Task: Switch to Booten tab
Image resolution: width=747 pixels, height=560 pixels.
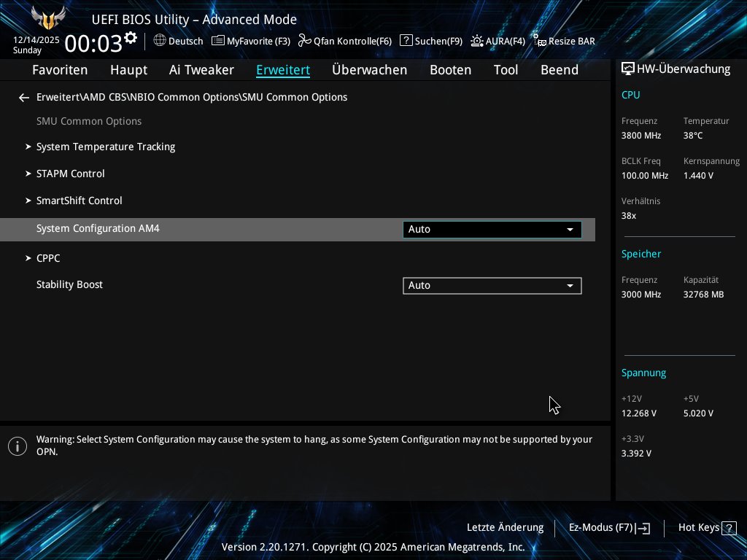Action: (x=450, y=70)
